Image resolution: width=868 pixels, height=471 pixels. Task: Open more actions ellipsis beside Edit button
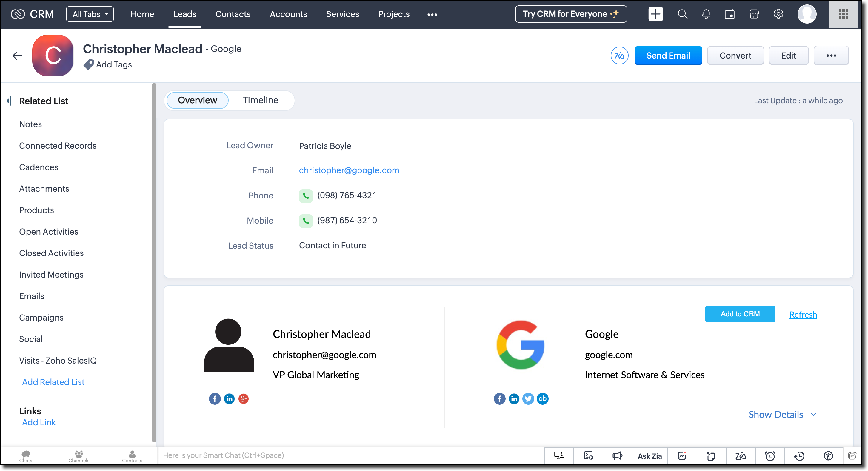[831, 56]
